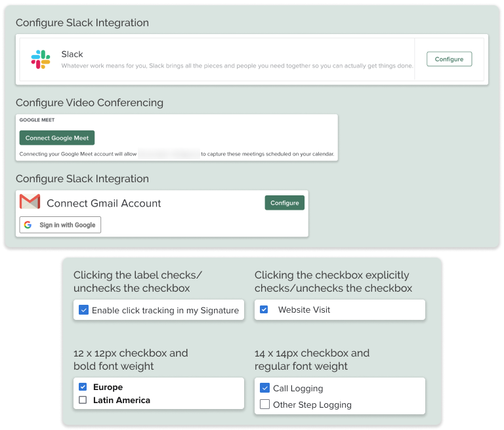The image size is (504, 430).
Task: Tick the Latin America checkbox
Action: point(83,400)
